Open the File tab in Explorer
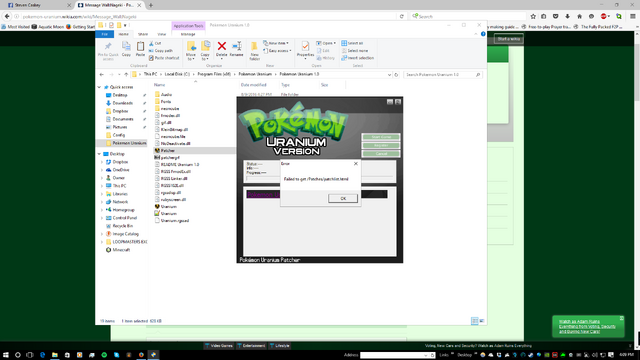The image size is (640, 360). pos(104,34)
